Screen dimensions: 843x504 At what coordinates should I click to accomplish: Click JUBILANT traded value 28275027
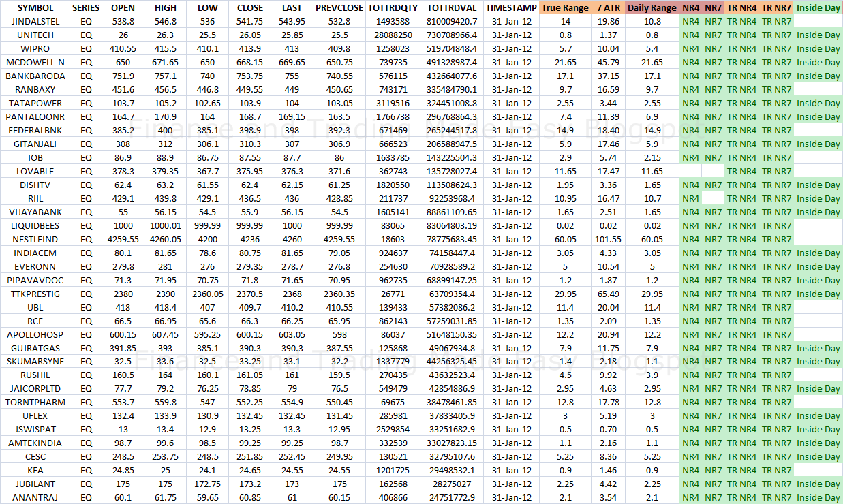pyautogui.click(x=452, y=484)
